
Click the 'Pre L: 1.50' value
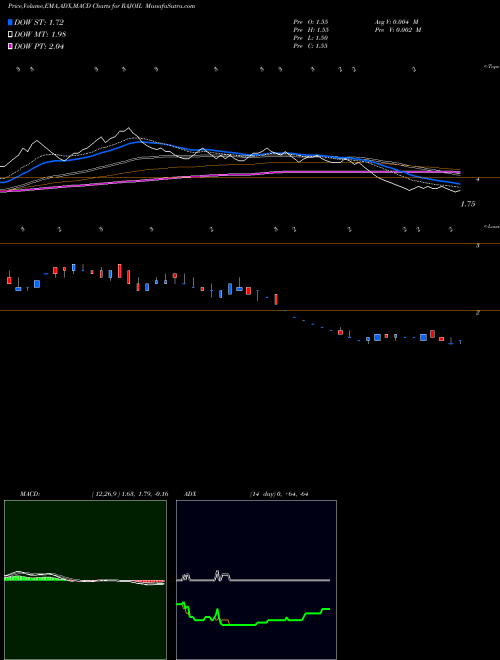(311, 38)
